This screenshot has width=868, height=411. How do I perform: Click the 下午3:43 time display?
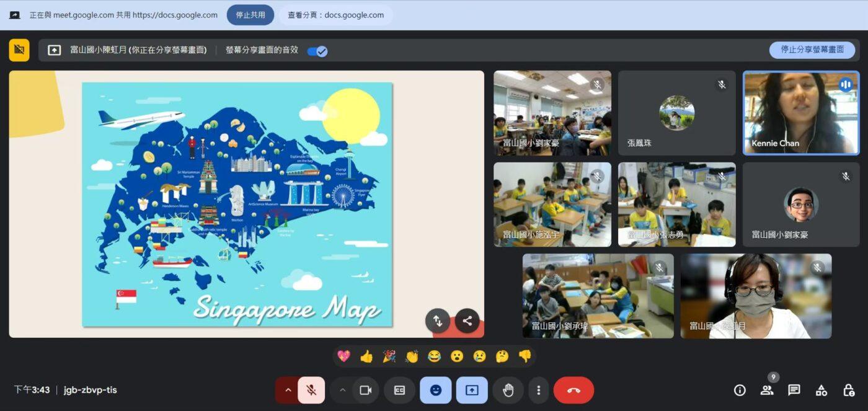pyautogui.click(x=32, y=390)
